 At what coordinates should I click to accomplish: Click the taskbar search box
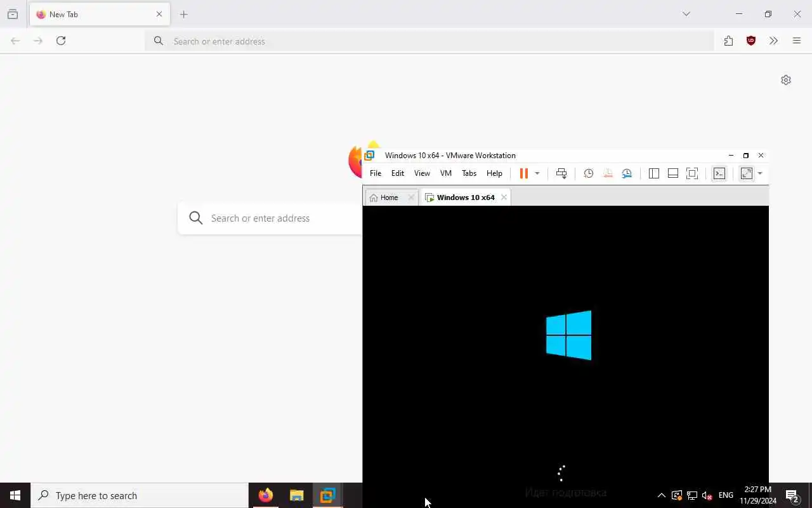(x=140, y=495)
